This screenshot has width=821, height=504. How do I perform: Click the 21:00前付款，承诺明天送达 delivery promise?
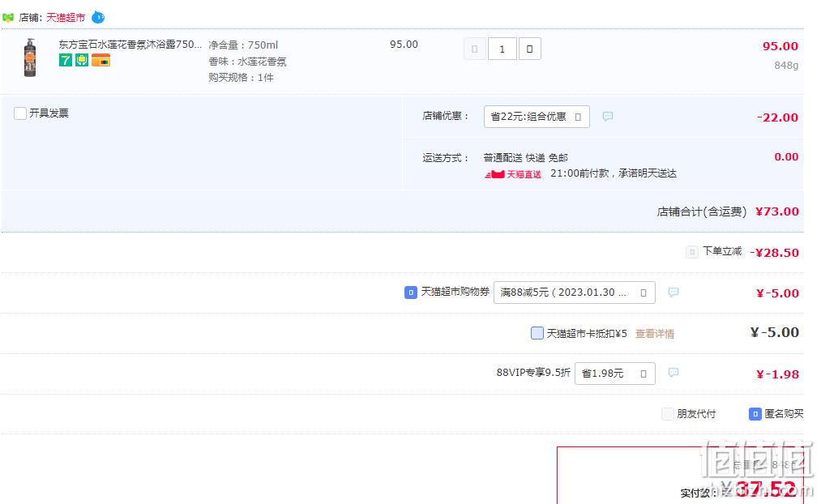point(614,173)
